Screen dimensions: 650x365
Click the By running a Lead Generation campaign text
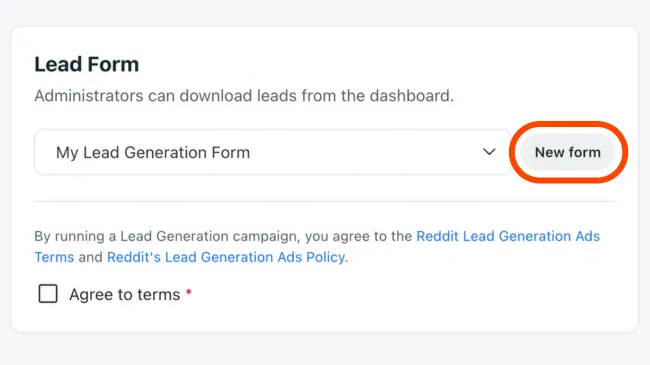[x=166, y=236]
